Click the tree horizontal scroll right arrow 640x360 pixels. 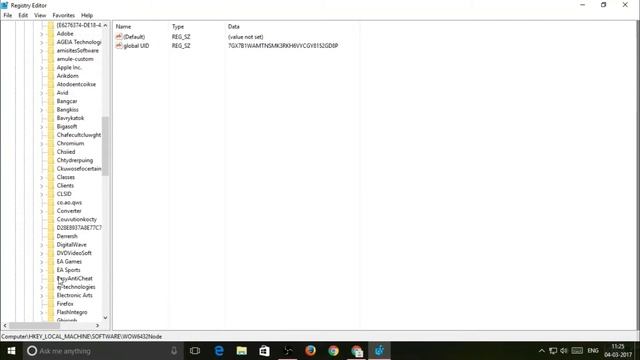coord(97,325)
